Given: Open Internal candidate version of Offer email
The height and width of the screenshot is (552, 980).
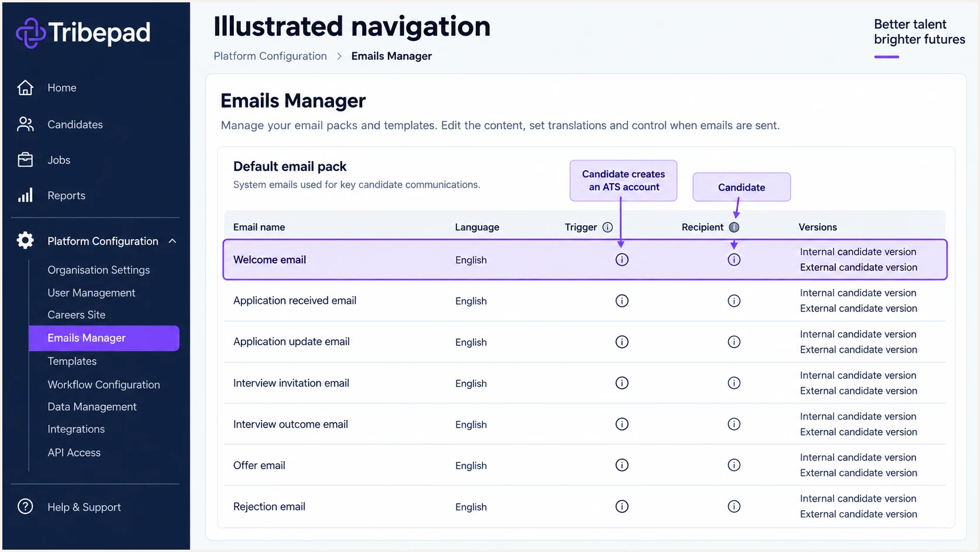Looking at the screenshot, I should (x=858, y=458).
